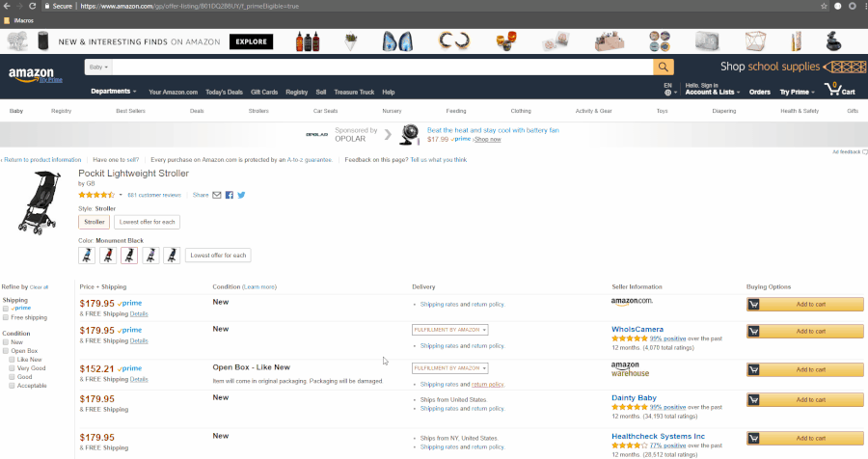Add the Amazon.com offer to cart
Image resolution: width=868 pixels, height=459 pixels.
(x=805, y=304)
